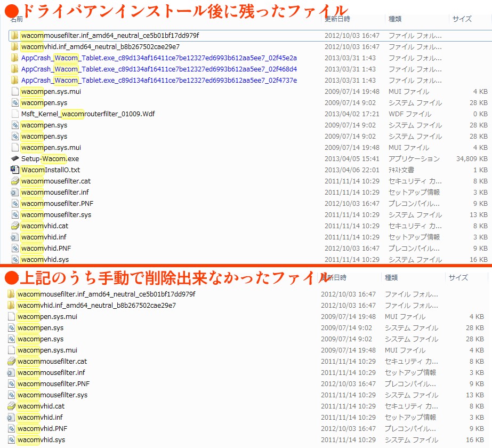Click wacommousefilter.sys system icon in upper list
Image resolution: width=492 pixels, height=448 pixels.
15,215
